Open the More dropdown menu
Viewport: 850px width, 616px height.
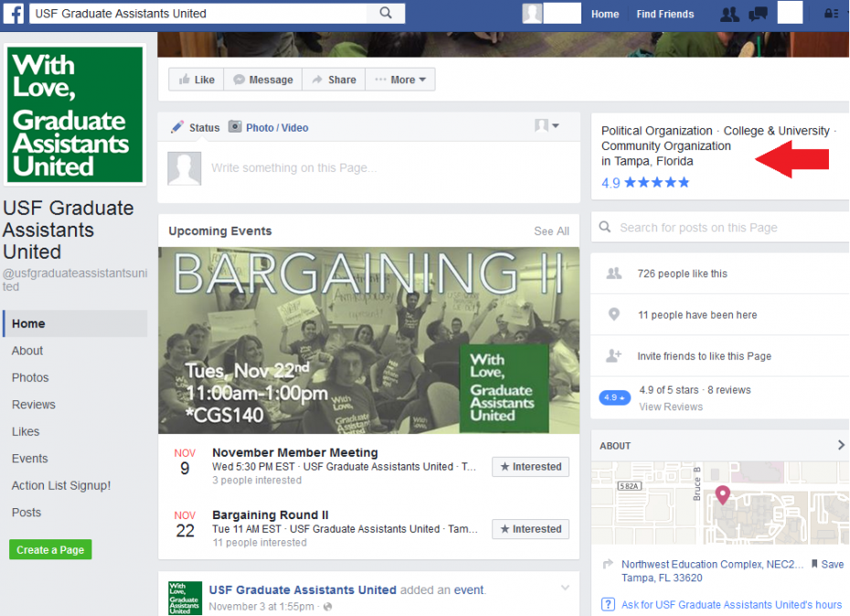(400, 80)
